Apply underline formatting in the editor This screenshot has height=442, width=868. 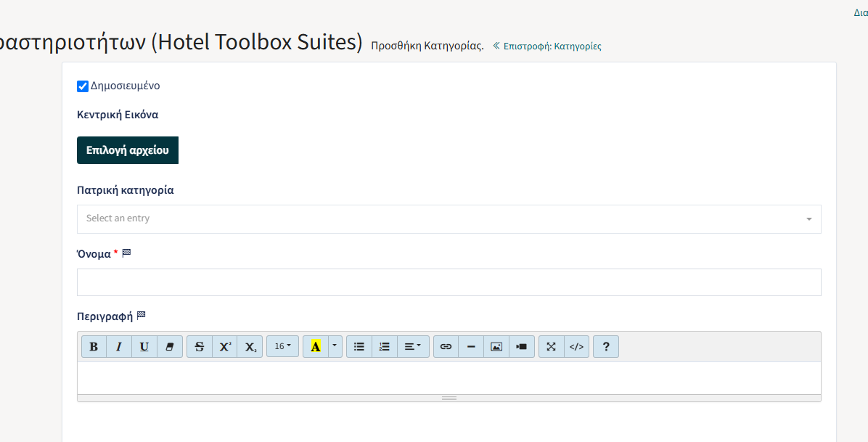pos(144,347)
